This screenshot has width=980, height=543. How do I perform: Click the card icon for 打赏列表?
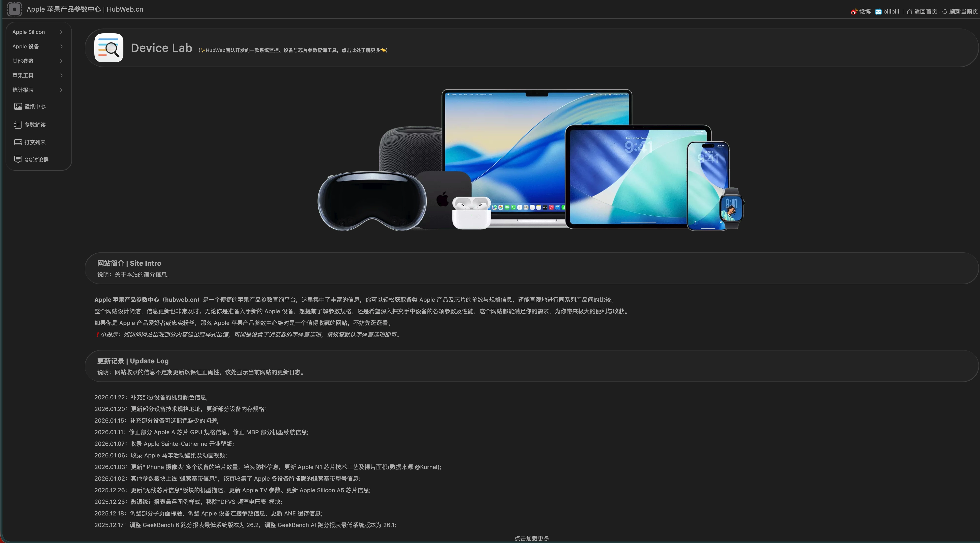[18, 142]
